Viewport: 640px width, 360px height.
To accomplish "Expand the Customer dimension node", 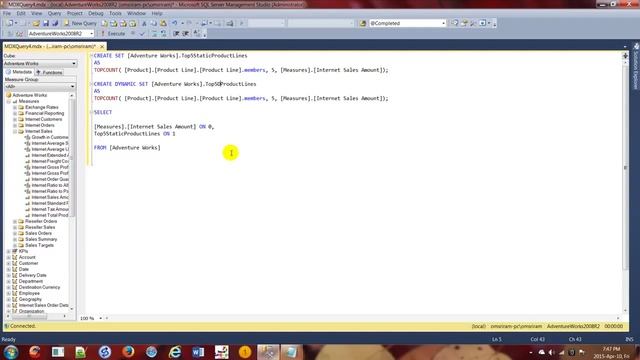I will pyautogui.click(x=9, y=263).
